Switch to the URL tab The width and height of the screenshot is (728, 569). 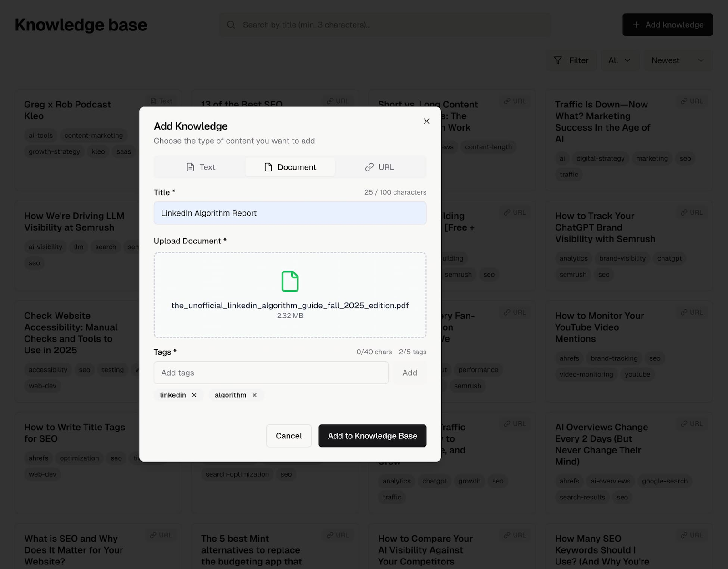[380, 167]
